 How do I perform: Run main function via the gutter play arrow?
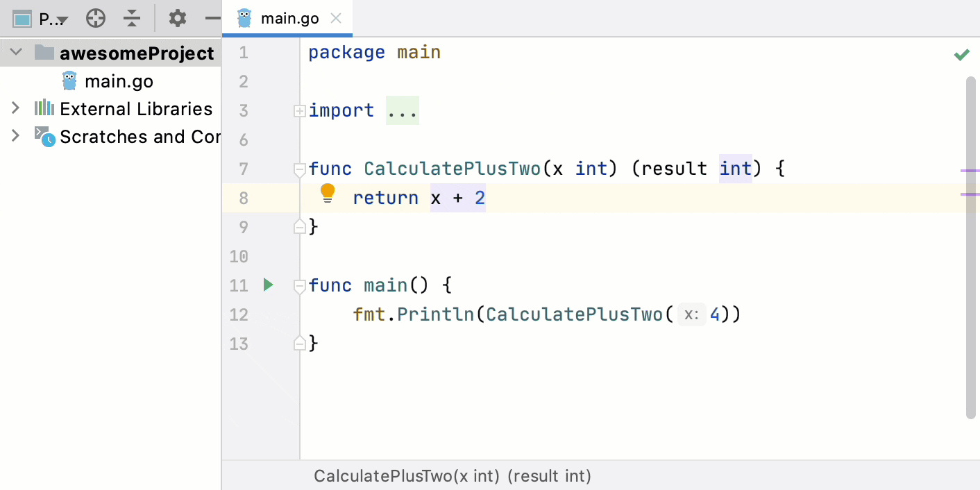pos(268,285)
